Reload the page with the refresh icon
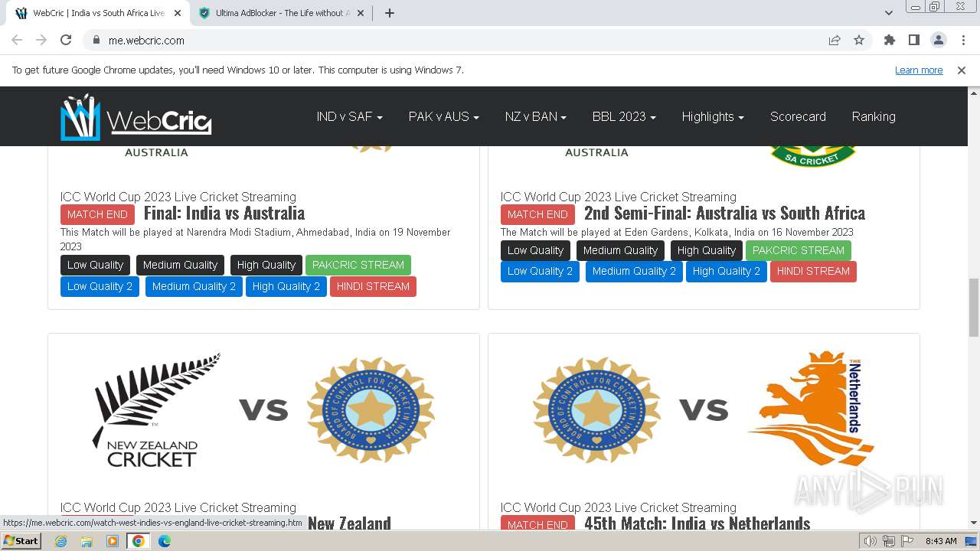980x551 pixels. coord(66,40)
